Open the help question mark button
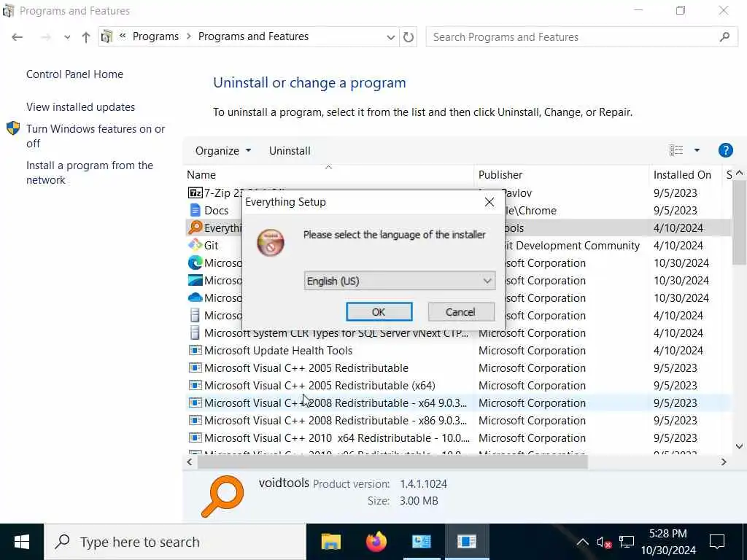747x560 pixels. pos(725,150)
